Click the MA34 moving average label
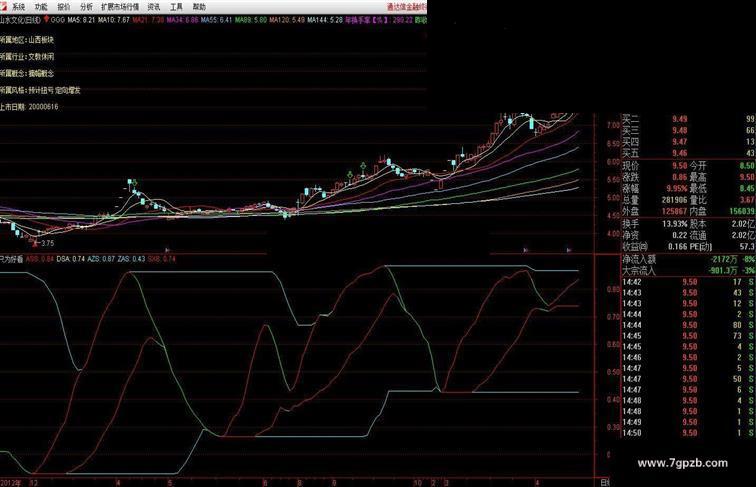 [182, 20]
